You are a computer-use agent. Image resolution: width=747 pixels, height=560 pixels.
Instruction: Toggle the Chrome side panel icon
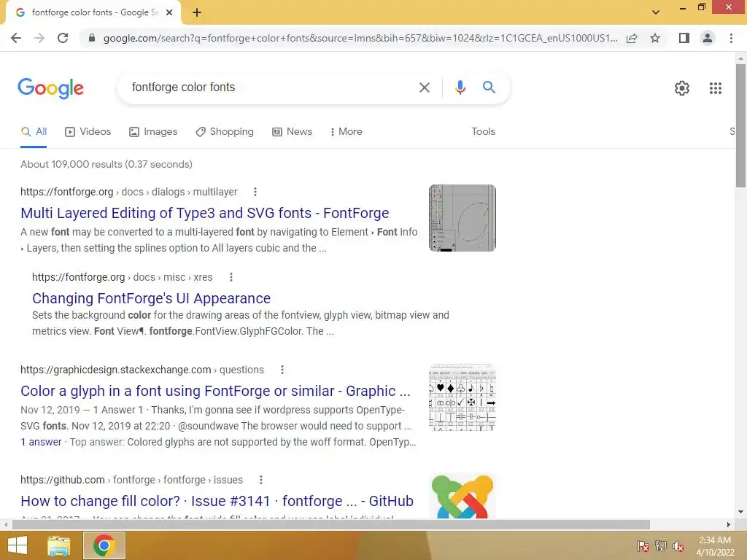[x=684, y=38]
